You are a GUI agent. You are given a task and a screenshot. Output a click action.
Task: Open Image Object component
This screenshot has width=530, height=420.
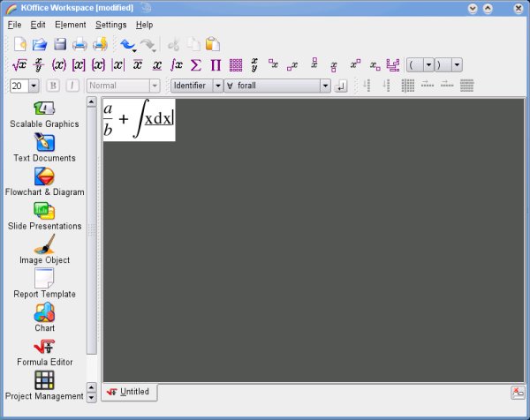(44, 249)
